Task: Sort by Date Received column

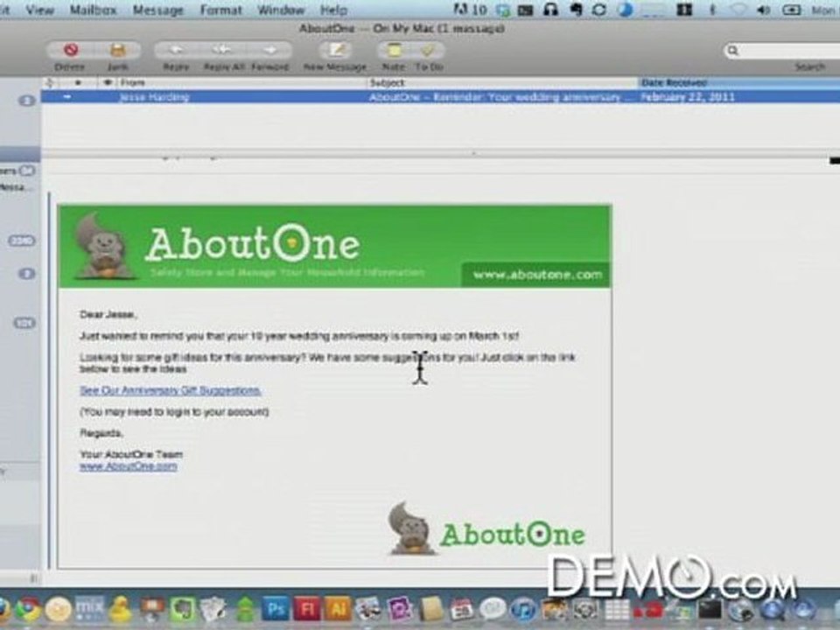Action: click(x=739, y=82)
